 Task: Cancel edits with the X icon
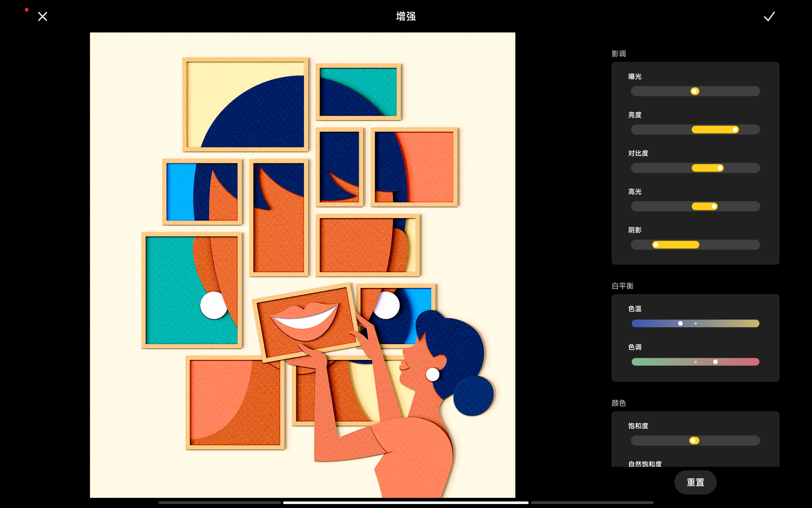tap(43, 16)
